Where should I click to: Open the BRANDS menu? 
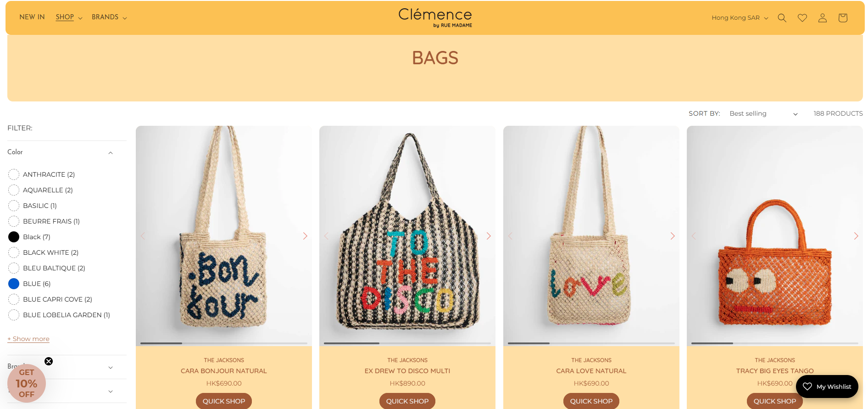[x=109, y=17]
